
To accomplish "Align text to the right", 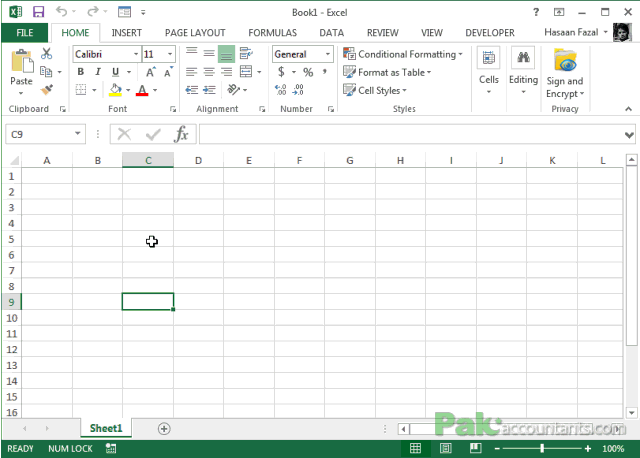I will tap(227, 72).
